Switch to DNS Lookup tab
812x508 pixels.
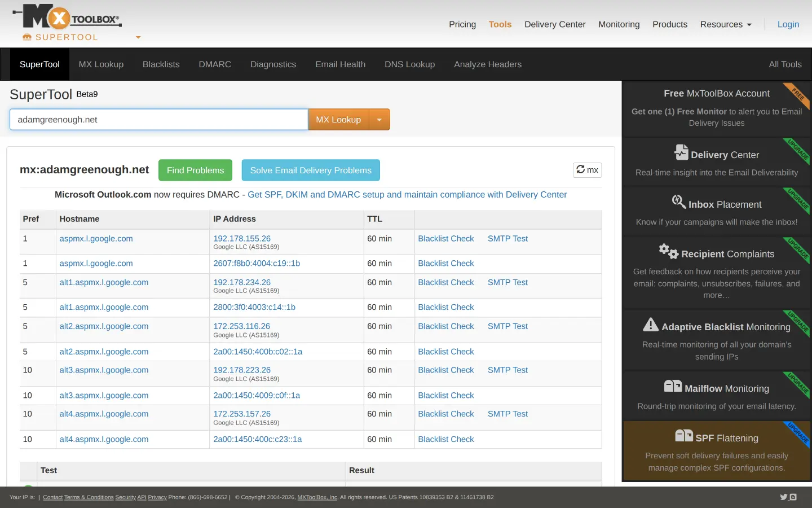click(410, 64)
